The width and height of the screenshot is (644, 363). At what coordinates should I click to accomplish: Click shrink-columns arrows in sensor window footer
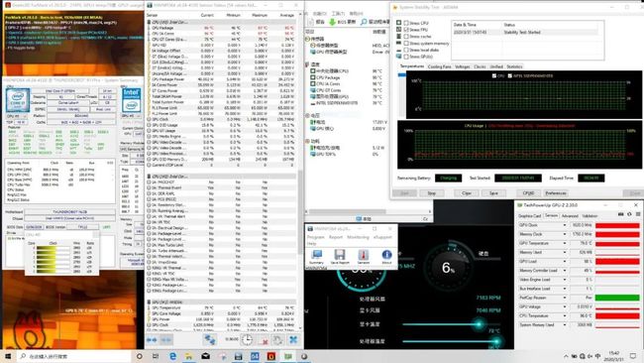point(165,340)
